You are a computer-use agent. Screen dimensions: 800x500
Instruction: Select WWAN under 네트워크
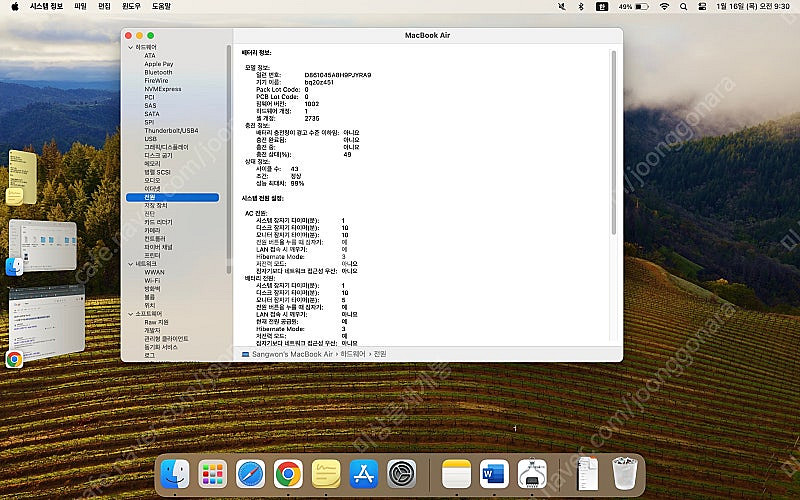click(154, 272)
